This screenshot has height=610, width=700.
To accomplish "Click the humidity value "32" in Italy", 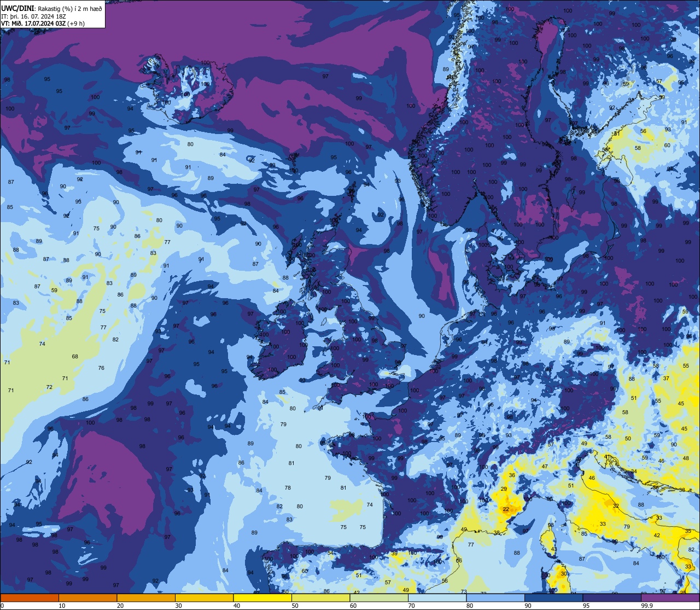I will 616,506.
